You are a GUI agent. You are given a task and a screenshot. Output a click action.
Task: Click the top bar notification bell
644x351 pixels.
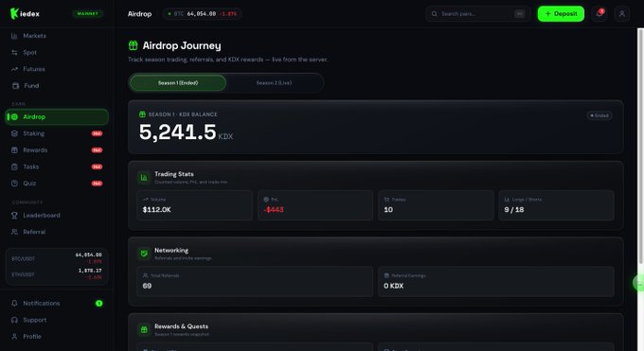(x=599, y=13)
